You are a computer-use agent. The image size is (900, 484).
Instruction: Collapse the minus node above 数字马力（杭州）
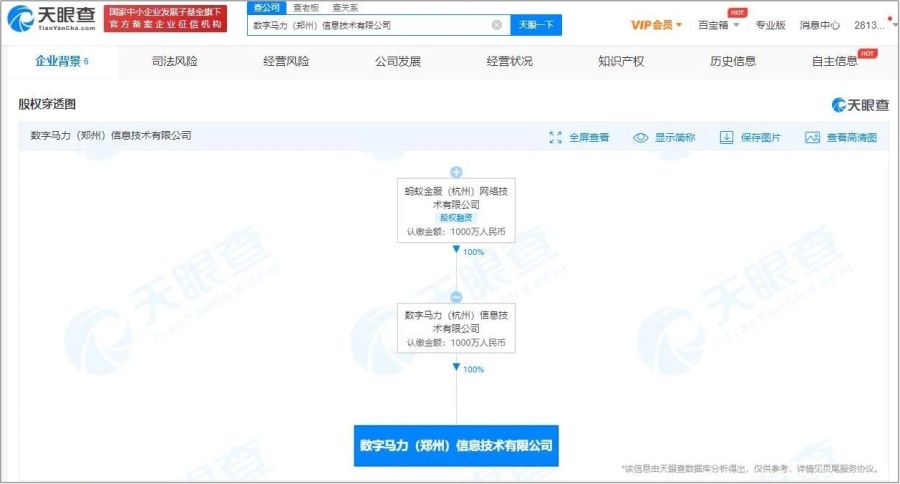[x=456, y=297]
